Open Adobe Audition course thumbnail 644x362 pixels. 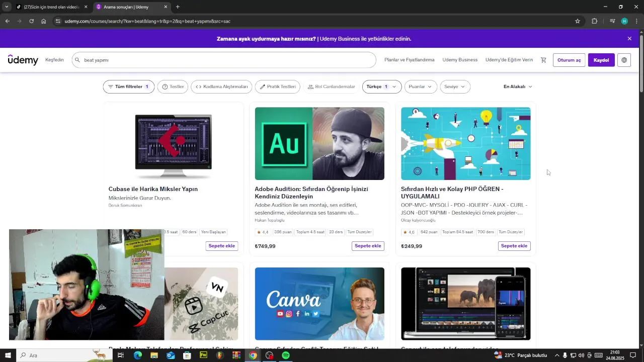319,144
